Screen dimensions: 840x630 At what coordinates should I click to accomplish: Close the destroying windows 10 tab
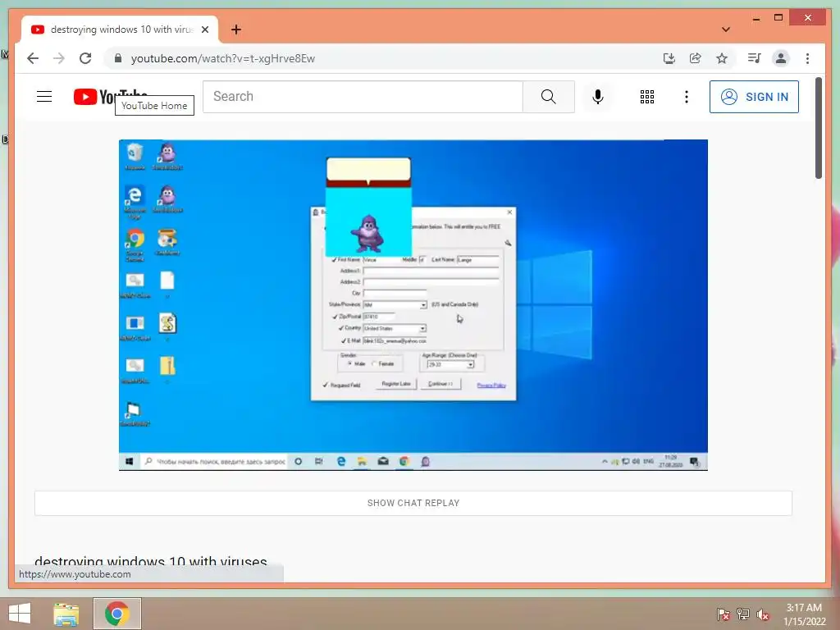tap(205, 30)
